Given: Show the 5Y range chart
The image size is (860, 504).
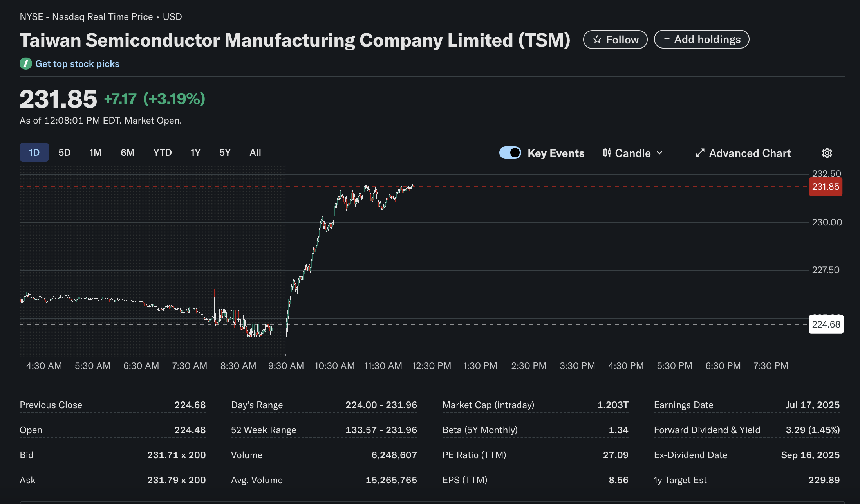Looking at the screenshot, I should pyautogui.click(x=225, y=152).
